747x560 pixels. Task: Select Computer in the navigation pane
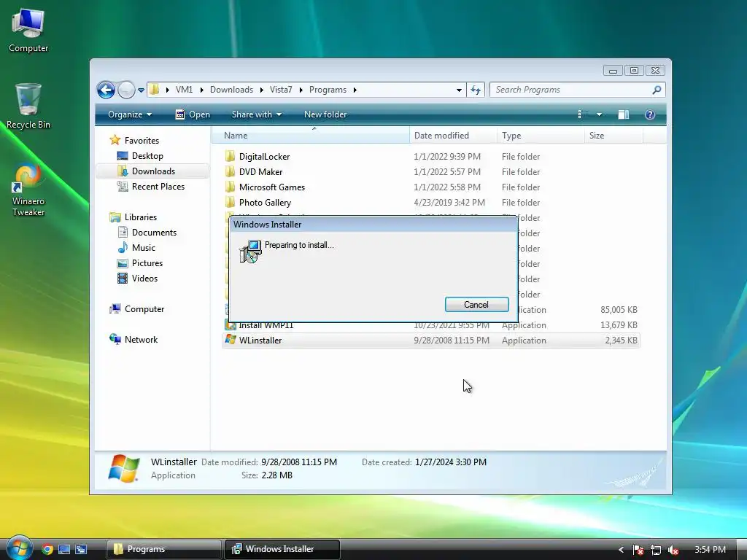pyautogui.click(x=136, y=309)
